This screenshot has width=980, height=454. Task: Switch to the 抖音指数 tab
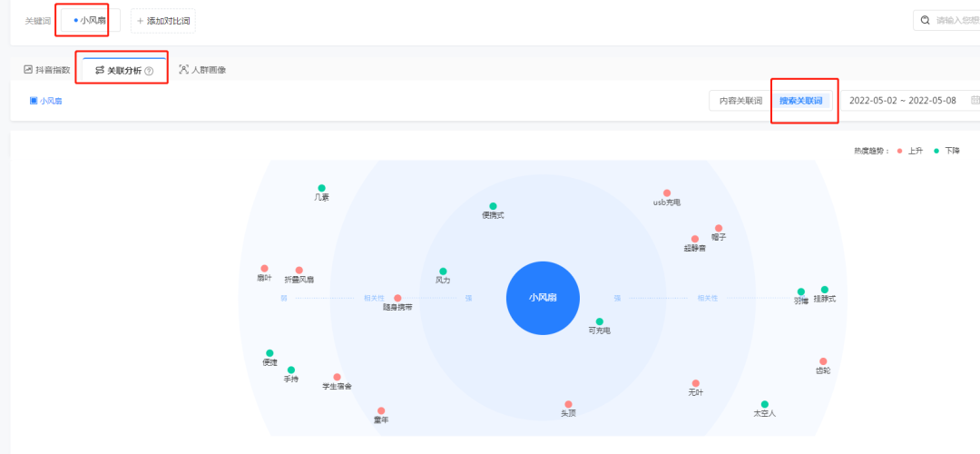point(47,69)
